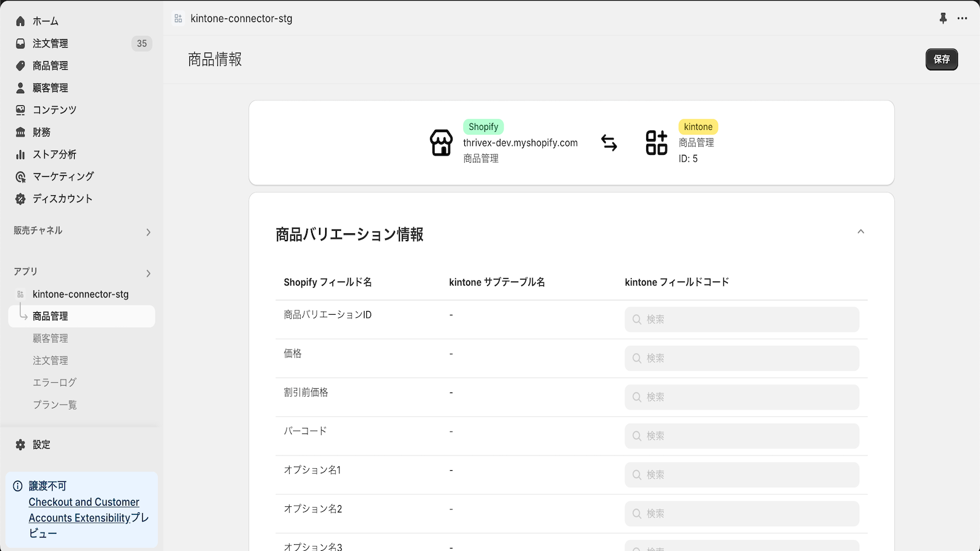Click the 検索 field beside 商品バリエーションID
Viewport: 980px width, 551px height.
(742, 319)
